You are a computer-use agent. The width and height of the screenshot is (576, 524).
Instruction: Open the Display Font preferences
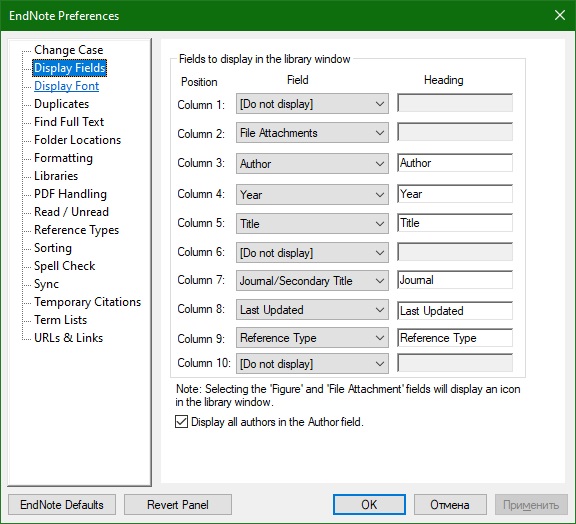tap(66, 86)
